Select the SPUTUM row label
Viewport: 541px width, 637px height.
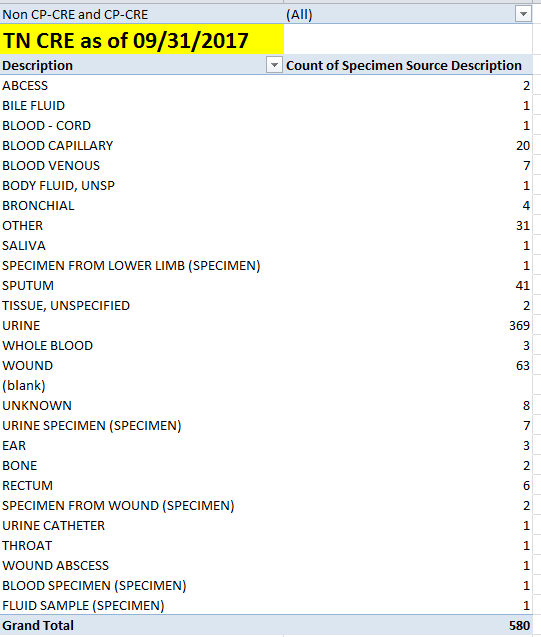click(28, 286)
